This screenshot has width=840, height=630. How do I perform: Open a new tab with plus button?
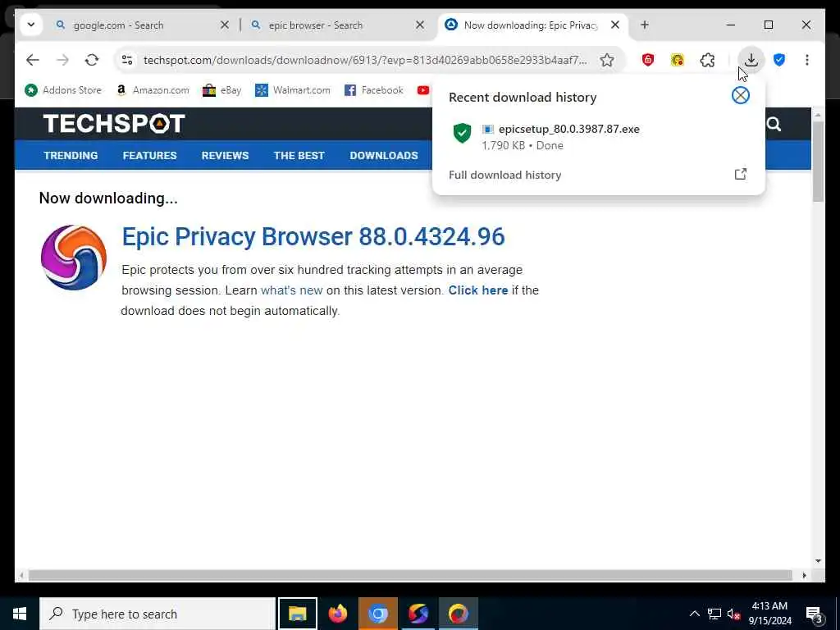pyautogui.click(x=645, y=25)
